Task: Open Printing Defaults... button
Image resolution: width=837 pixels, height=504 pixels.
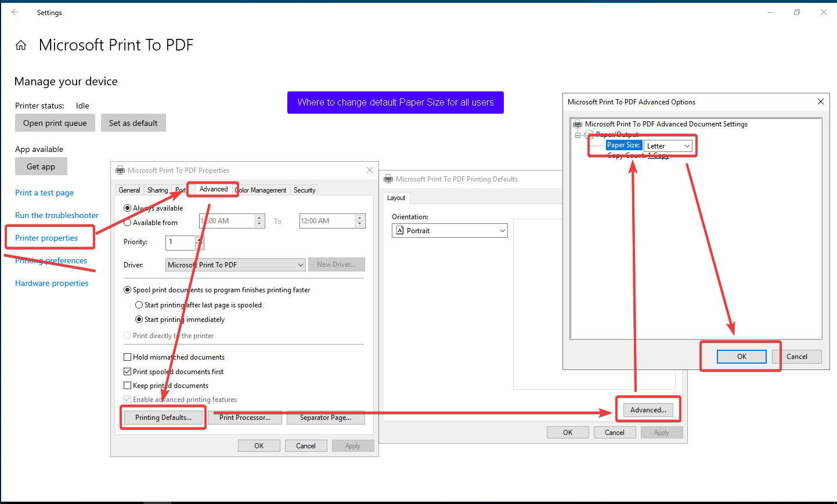Action: coord(163,418)
